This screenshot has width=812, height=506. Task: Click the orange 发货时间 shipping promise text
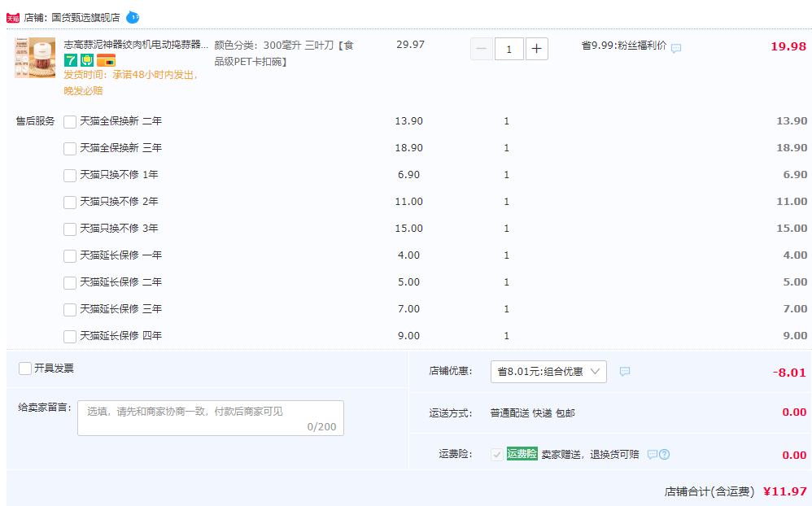[130, 83]
